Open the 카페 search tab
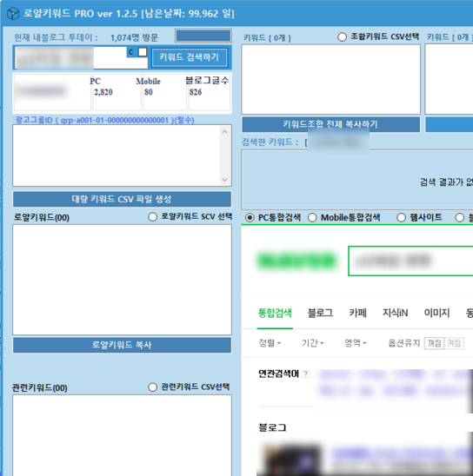This screenshot has width=473, height=476. pos(358,313)
